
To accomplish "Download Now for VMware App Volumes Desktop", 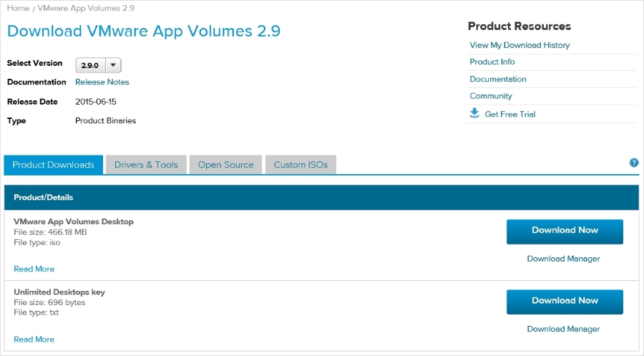I will point(565,231).
